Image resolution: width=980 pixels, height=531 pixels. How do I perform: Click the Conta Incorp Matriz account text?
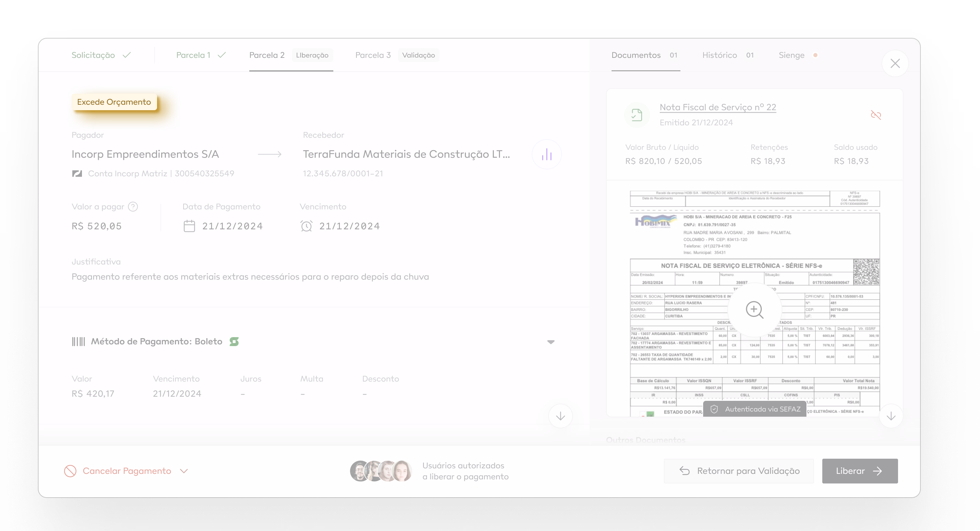point(161,174)
